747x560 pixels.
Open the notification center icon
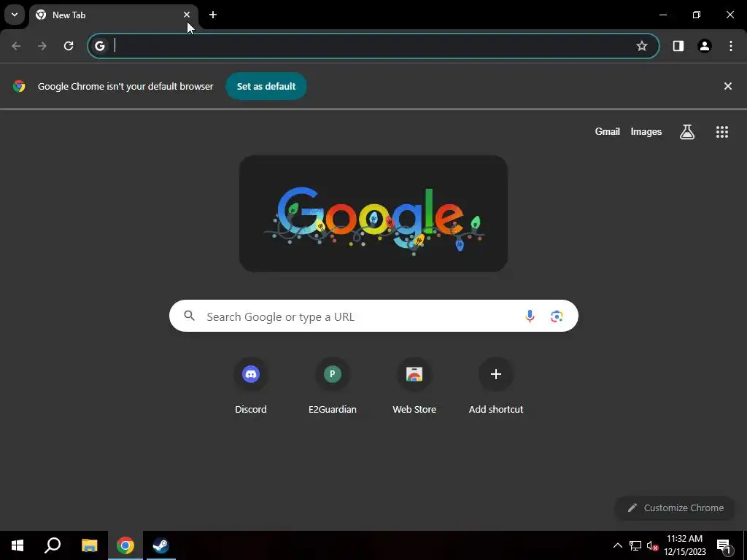tap(724, 545)
